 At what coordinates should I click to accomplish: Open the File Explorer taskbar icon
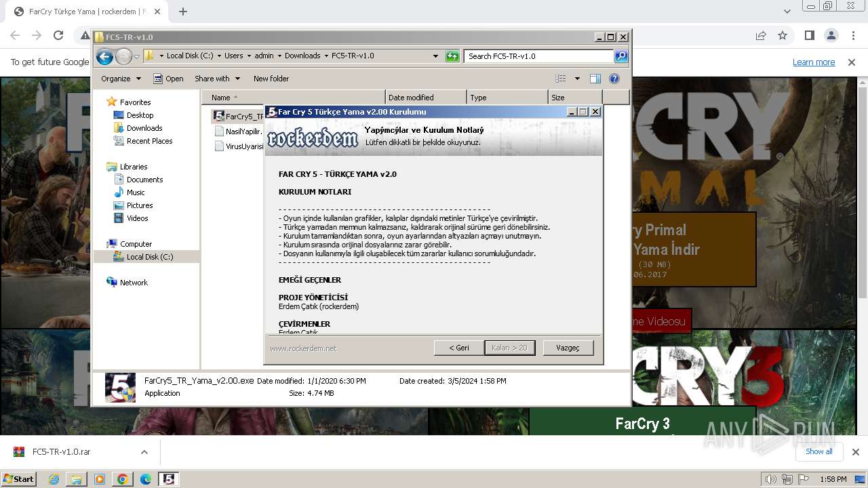[x=77, y=479]
